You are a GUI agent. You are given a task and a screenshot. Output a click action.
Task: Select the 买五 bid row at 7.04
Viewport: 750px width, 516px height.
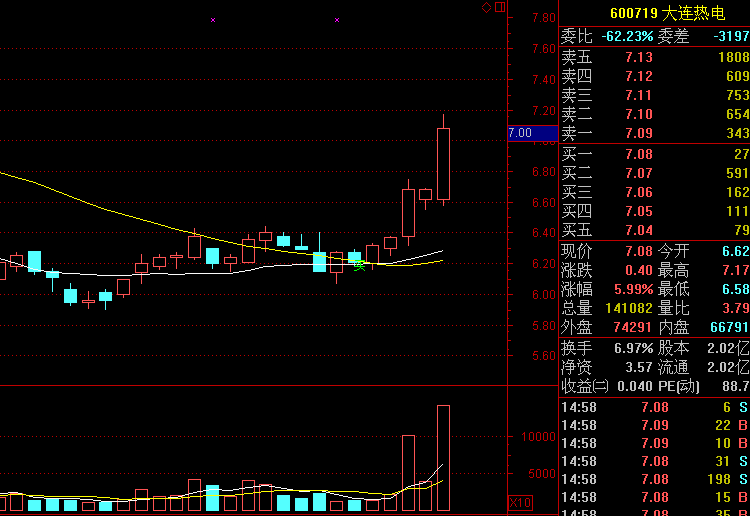(654, 231)
